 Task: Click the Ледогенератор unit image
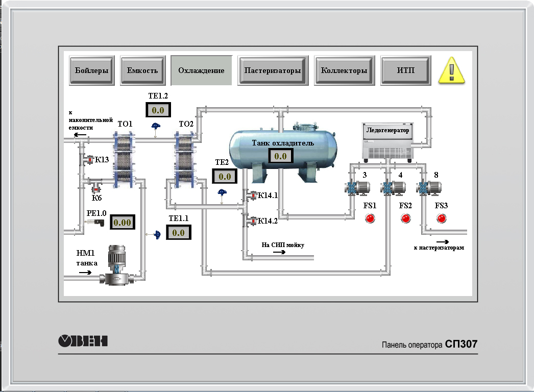coord(387,140)
